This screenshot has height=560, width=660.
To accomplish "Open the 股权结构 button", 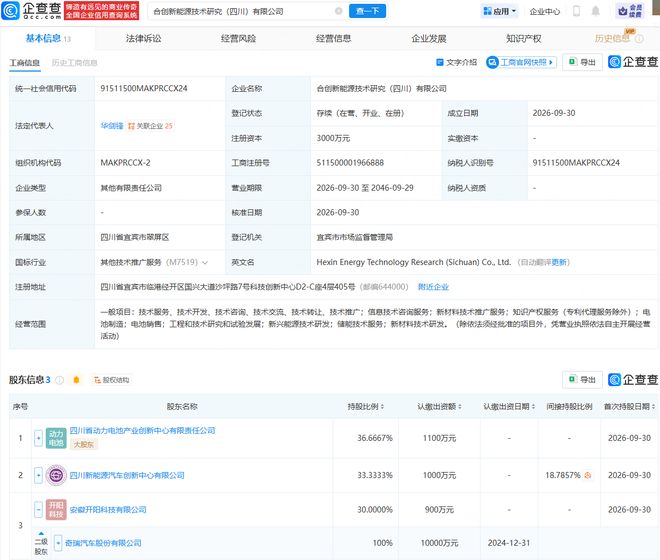I will (x=112, y=380).
